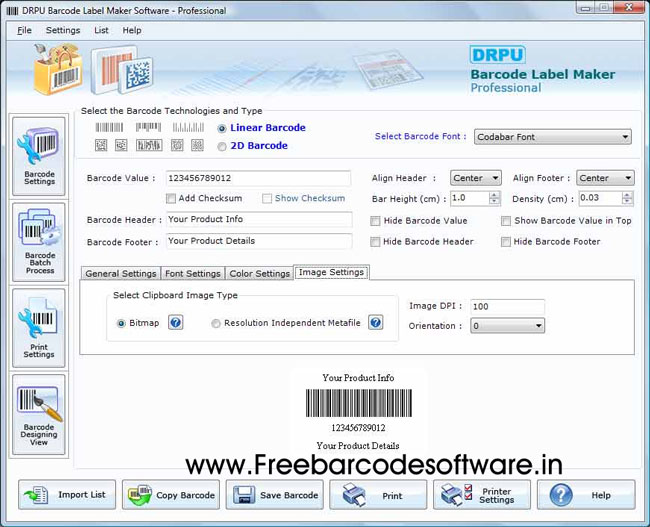Select the Linear Barcode radio button
The height and width of the screenshot is (527, 650).
click(222, 129)
